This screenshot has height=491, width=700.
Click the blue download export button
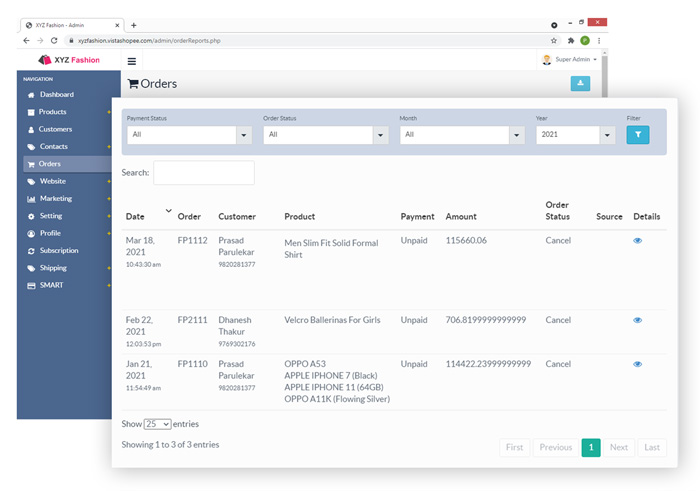pos(580,83)
